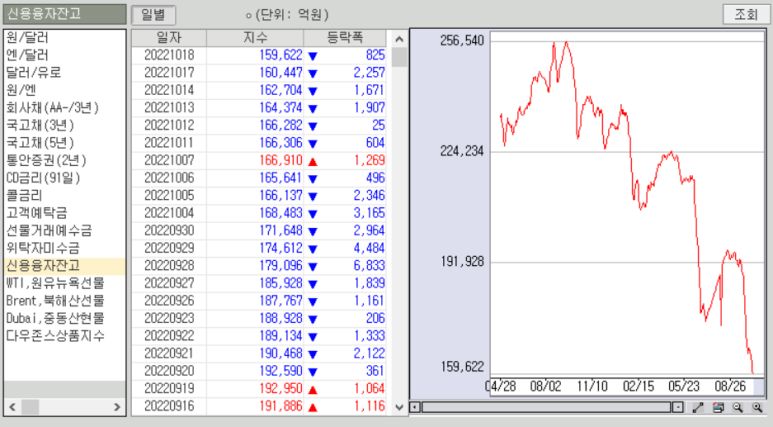
Task: Click change value 1,671 for 20221014
Action: point(369,90)
